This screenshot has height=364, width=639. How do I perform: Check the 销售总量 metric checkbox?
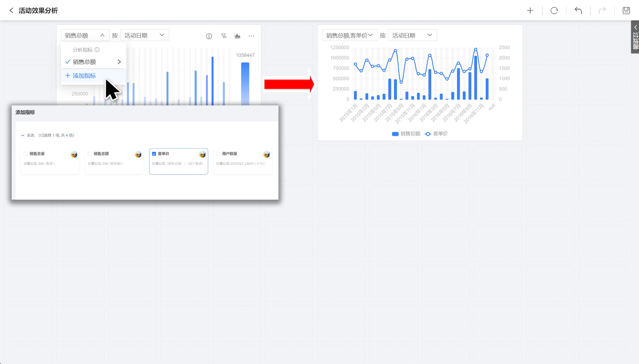[26, 154]
